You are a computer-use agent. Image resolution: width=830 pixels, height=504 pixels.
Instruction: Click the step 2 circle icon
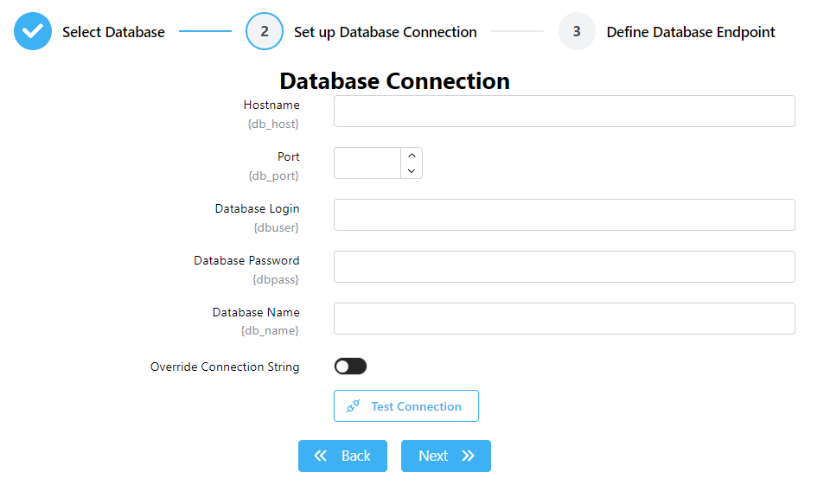pyautogui.click(x=265, y=32)
